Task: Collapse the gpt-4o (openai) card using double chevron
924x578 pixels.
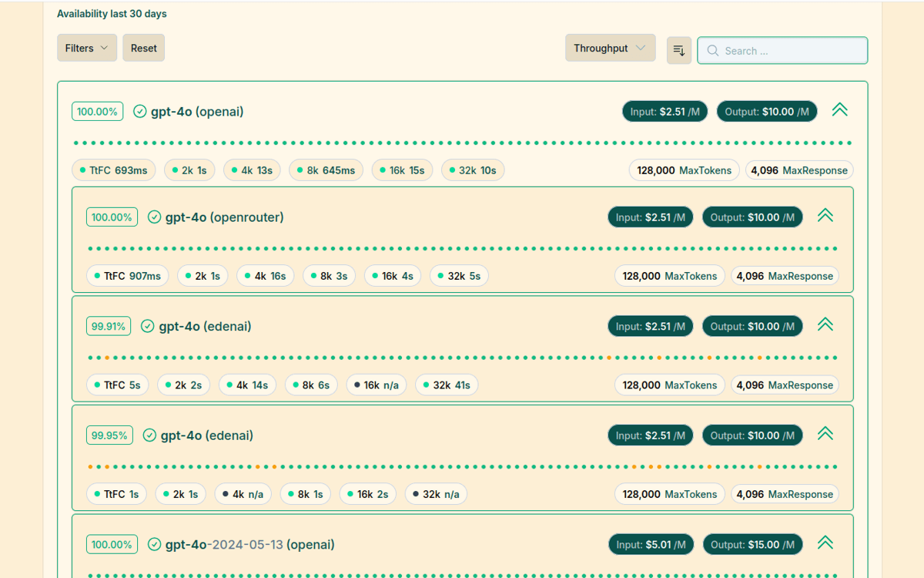Action: point(839,110)
